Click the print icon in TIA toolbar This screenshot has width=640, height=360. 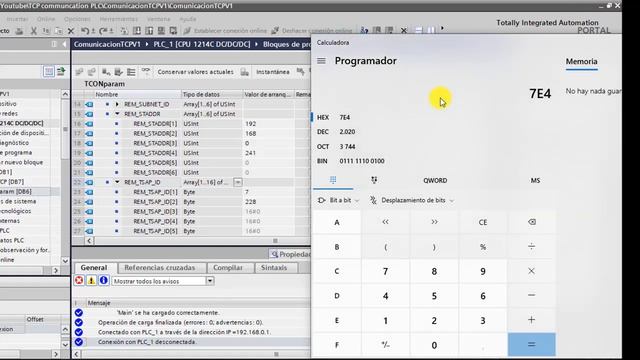(19, 31)
